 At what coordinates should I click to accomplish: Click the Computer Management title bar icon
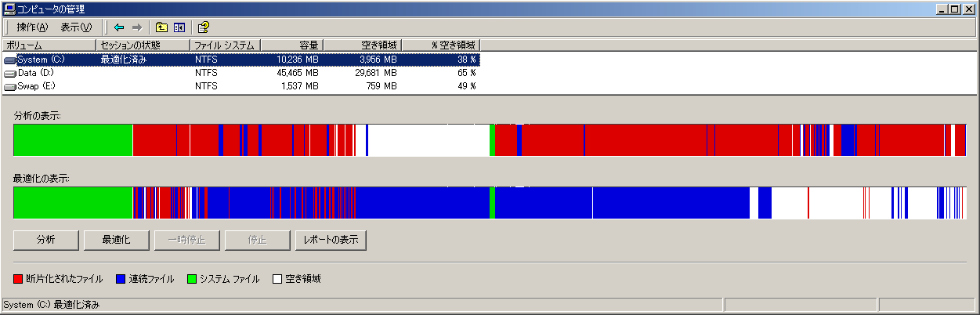click(9, 9)
